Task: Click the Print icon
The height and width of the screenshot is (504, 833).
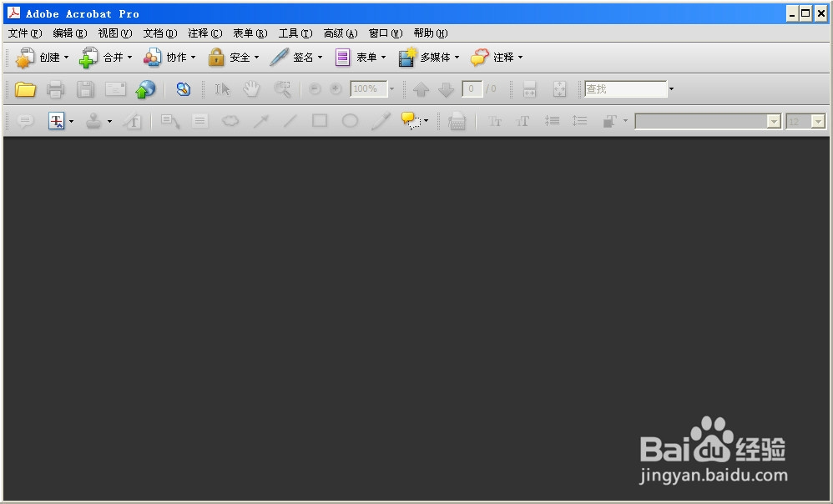Action: tap(55, 89)
